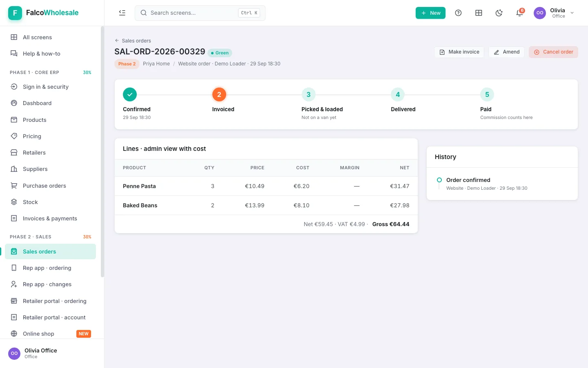Click the Penne Pasta product row
Screen dimensions: 588x368
tap(266, 186)
